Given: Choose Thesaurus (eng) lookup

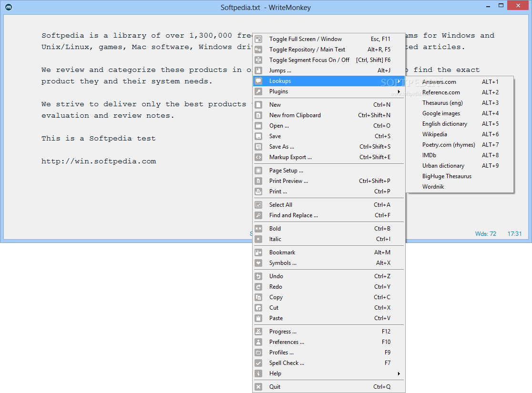Looking at the screenshot, I should (460, 103).
